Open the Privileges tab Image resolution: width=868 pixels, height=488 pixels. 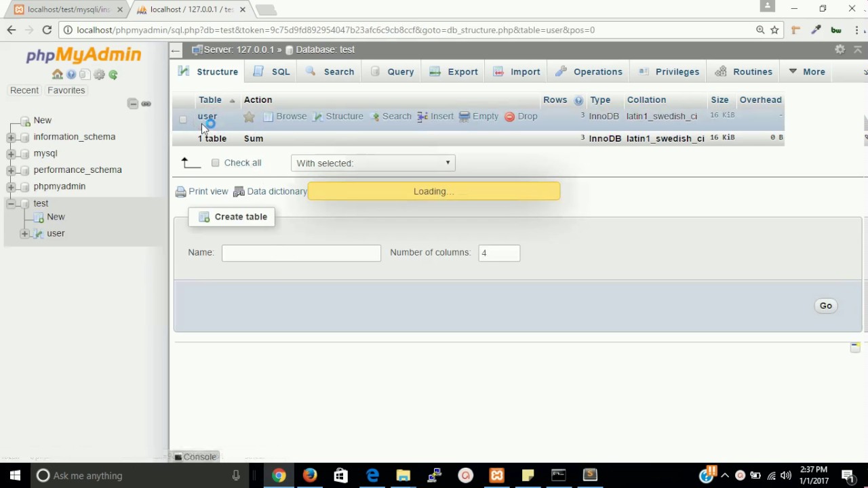tap(669, 72)
